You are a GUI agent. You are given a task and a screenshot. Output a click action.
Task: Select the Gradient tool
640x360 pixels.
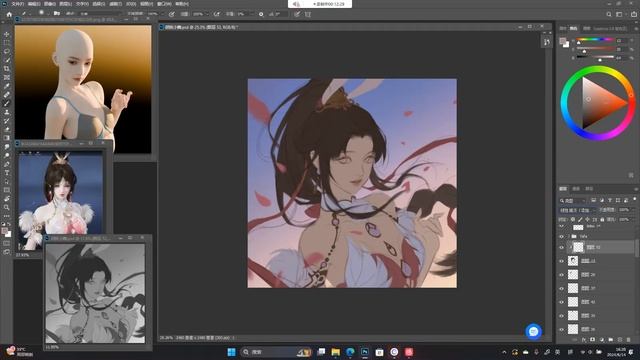click(7, 138)
